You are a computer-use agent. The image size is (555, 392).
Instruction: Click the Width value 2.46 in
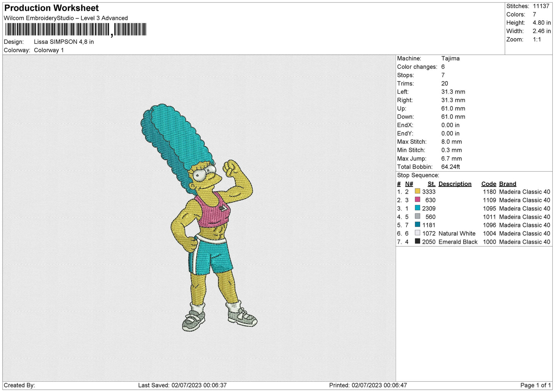tap(542, 31)
